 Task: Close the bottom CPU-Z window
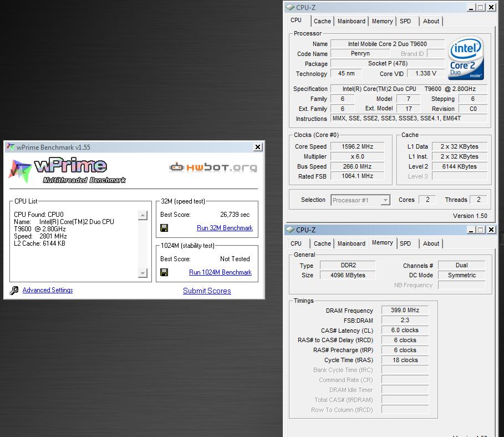click(491, 230)
